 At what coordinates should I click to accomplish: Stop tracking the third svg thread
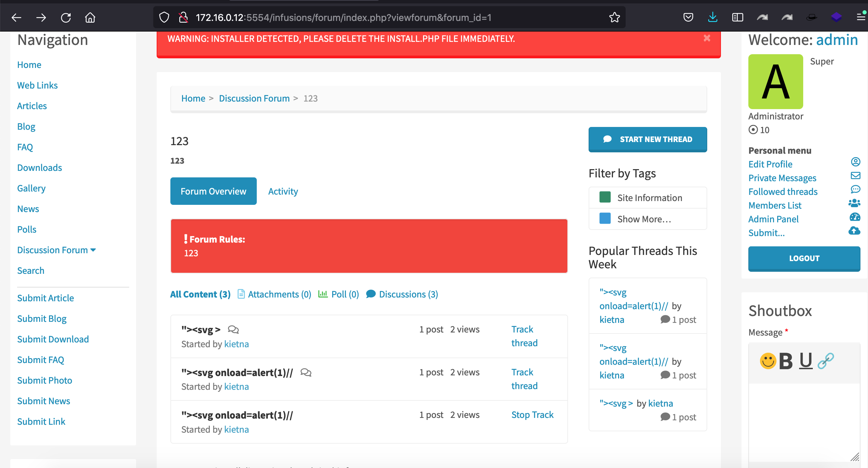point(532,414)
